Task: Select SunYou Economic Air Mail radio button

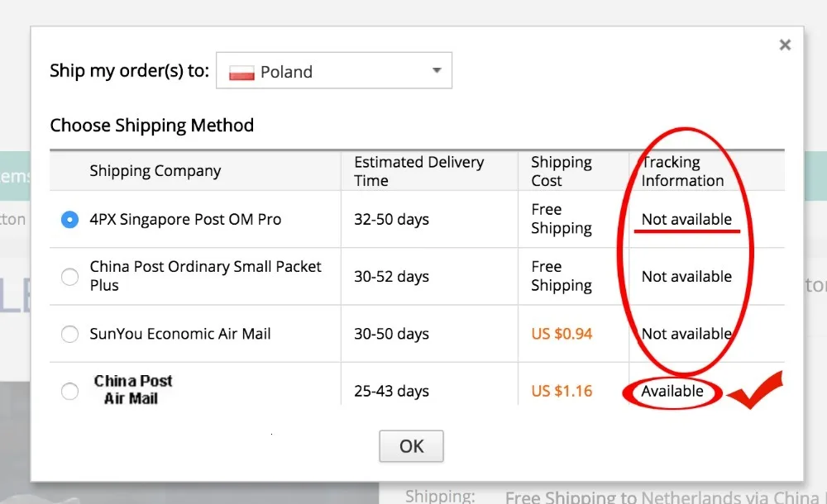Action: point(69,334)
